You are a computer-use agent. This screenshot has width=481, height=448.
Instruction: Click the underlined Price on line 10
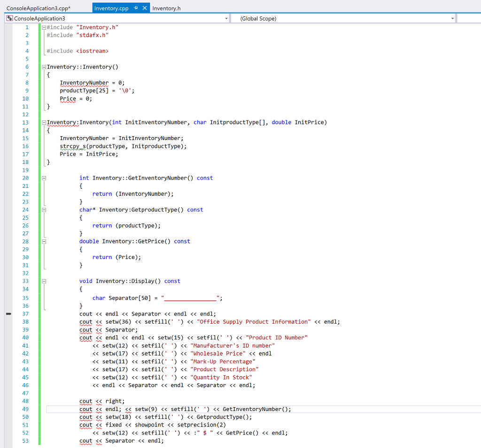click(x=68, y=99)
